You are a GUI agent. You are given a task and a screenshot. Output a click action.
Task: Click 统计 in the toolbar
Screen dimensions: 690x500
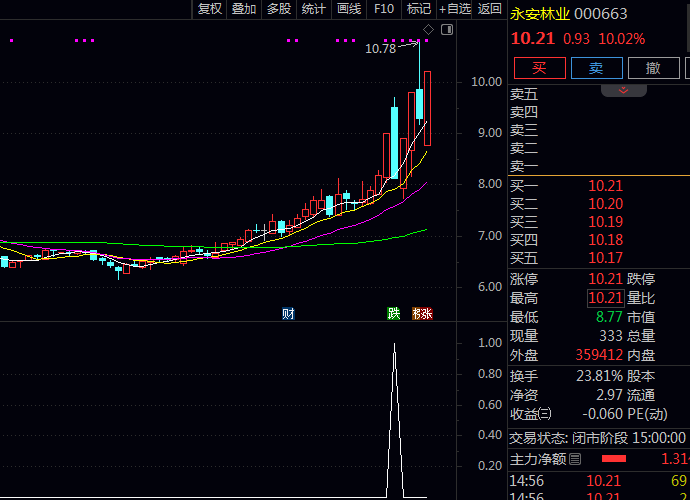click(314, 9)
